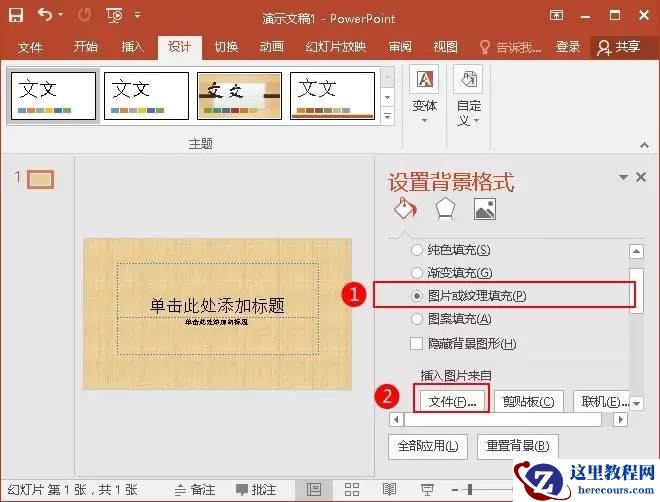Open the 批注 comments pane
The width and height of the screenshot is (660, 502).
point(256,490)
